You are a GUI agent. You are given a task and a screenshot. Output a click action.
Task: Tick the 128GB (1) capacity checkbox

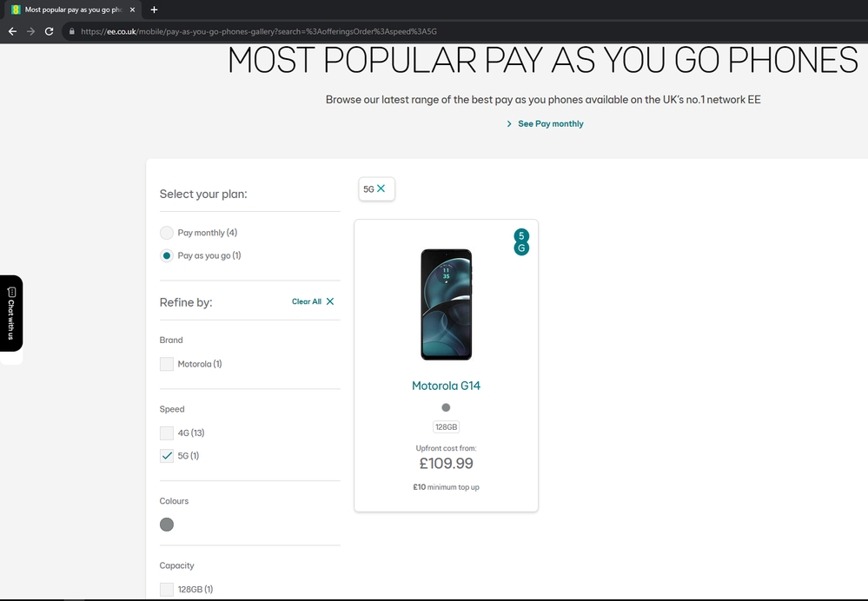[x=167, y=590]
